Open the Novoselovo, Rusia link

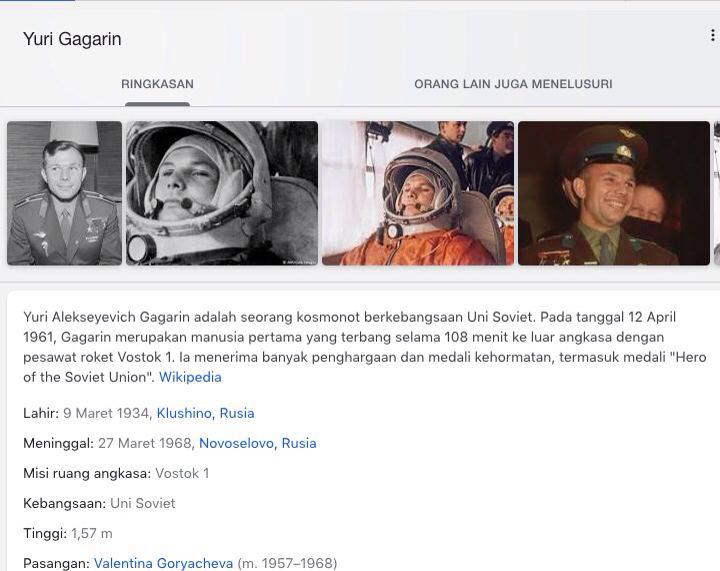[x=258, y=443]
